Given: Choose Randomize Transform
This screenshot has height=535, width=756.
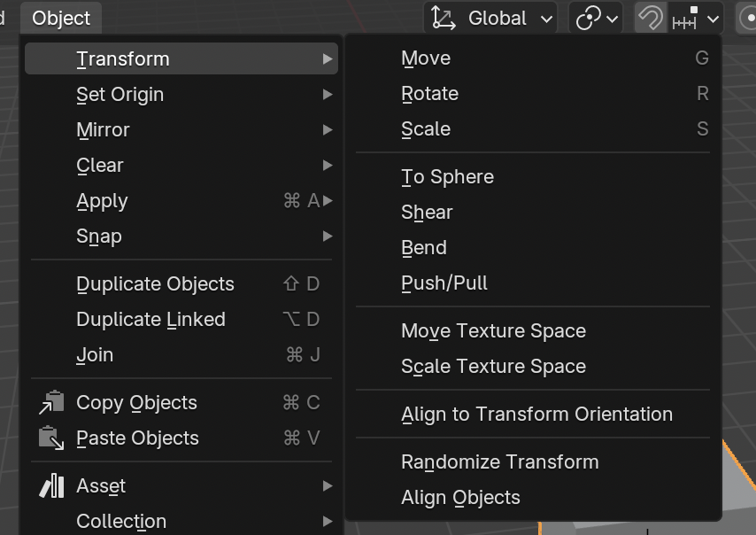Looking at the screenshot, I should [x=499, y=462].
